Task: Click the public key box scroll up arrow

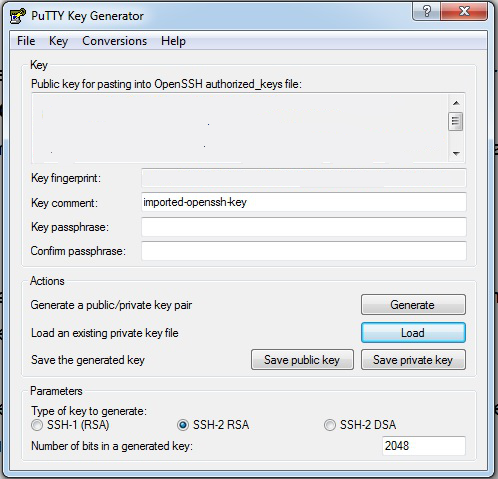Action: coord(456,103)
